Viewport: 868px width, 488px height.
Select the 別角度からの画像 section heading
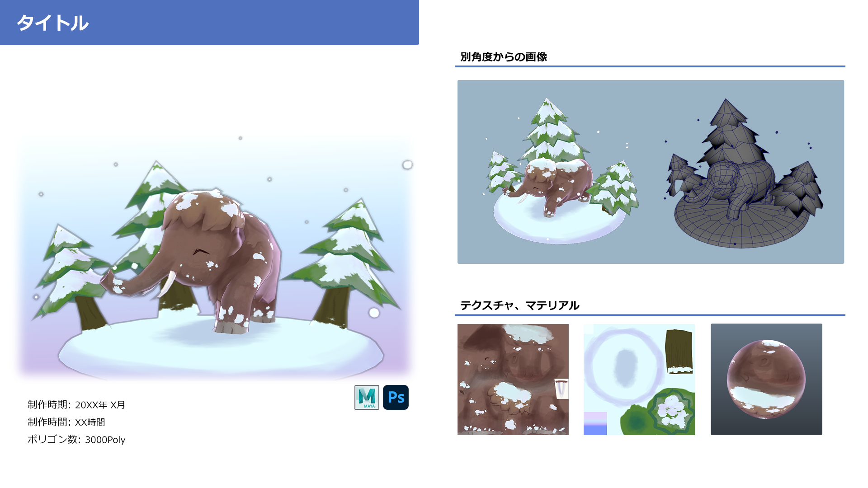(x=504, y=57)
